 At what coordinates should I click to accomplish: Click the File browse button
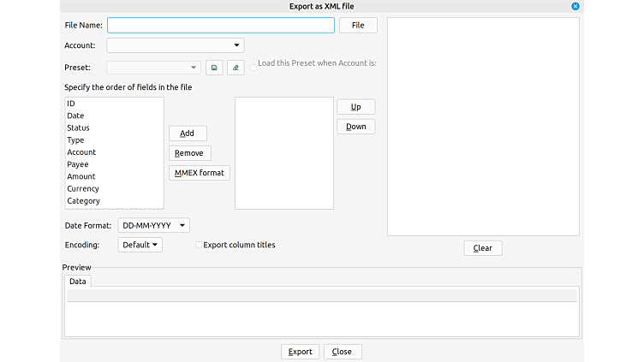click(358, 26)
